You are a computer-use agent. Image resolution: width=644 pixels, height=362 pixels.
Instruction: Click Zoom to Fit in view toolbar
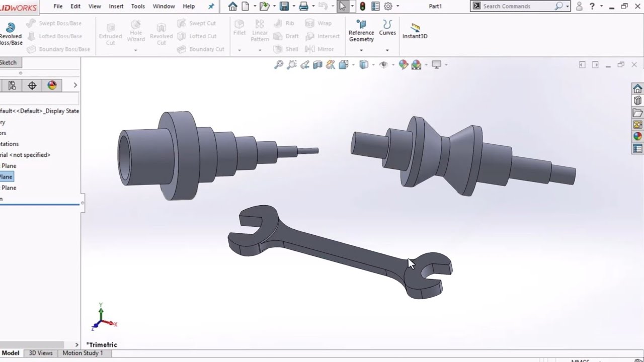(x=279, y=65)
